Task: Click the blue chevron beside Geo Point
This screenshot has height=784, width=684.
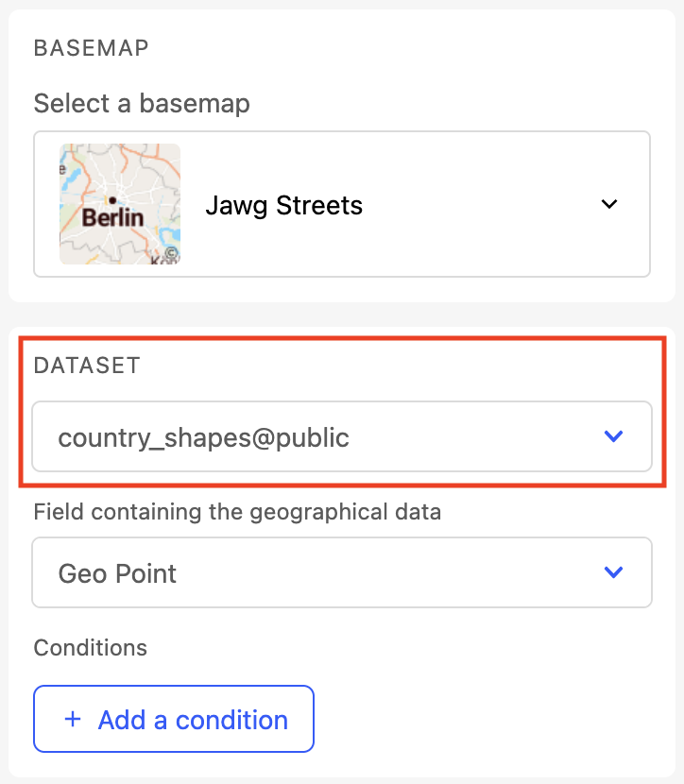Action: point(614,572)
